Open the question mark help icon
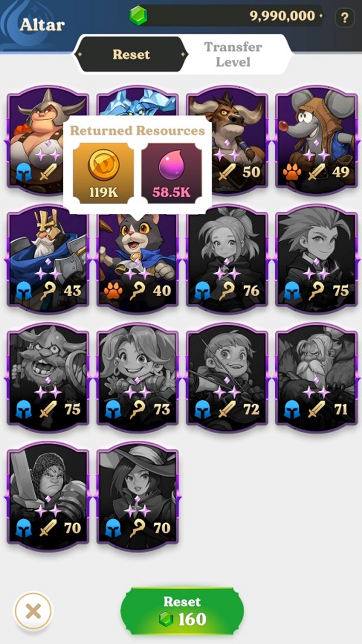Image resolution: width=362 pixels, height=644 pixels. (344, 17)
